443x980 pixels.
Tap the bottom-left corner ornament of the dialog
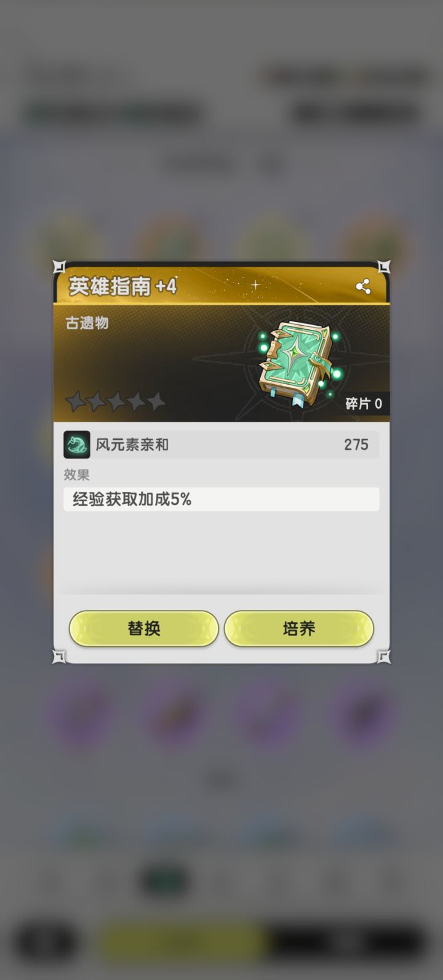click(59, 657)
